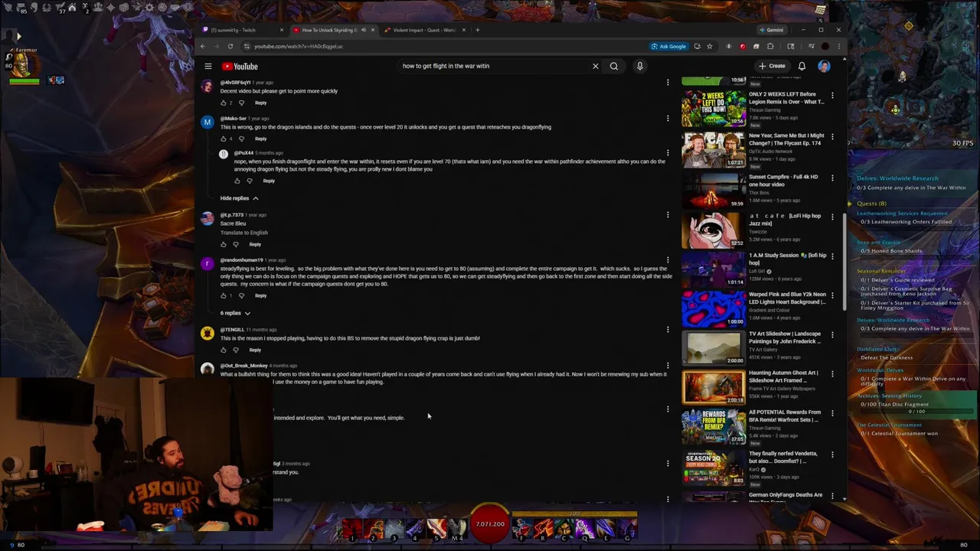Clear the YouTube search box text

(595, 66)
